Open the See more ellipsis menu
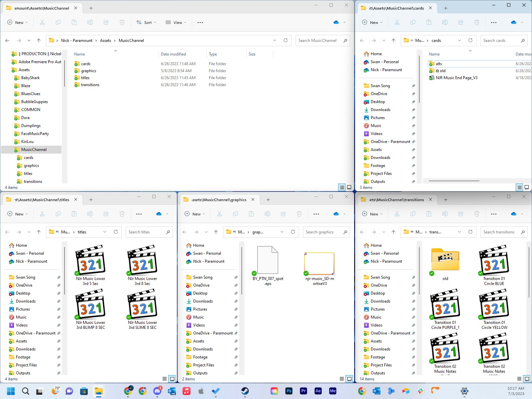This screenshot has height=399, width=532. click(200, 22)
